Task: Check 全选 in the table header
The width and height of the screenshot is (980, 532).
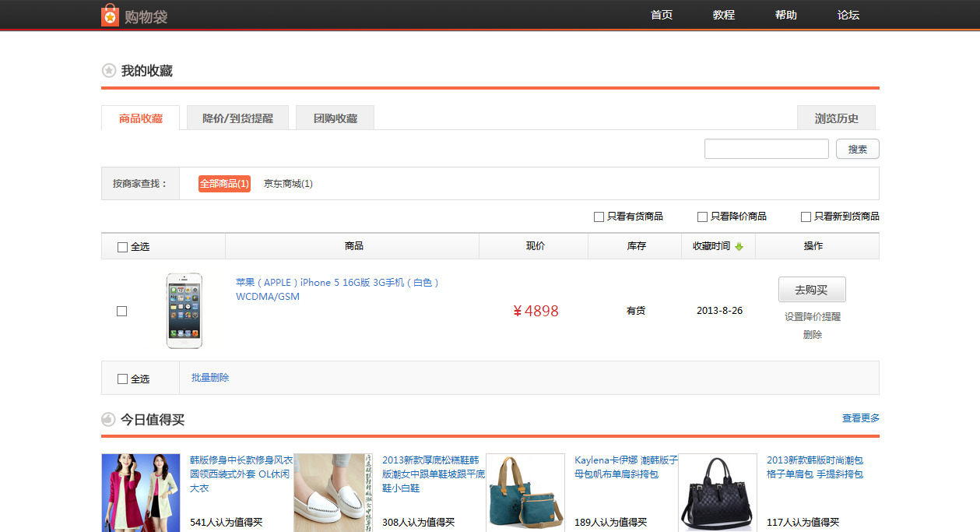Action: pyautogui.click(x=122, y=247)
